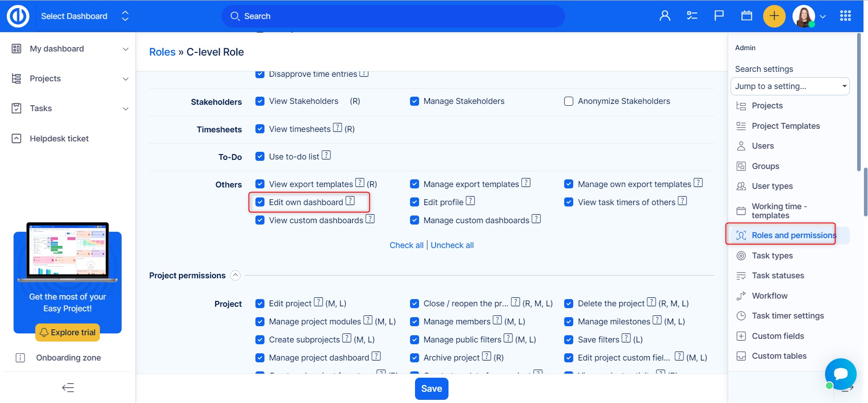Click the yellow plus quick-add icon
The height and width of the screenshot is (403, 868).
(x=774, y=16)
